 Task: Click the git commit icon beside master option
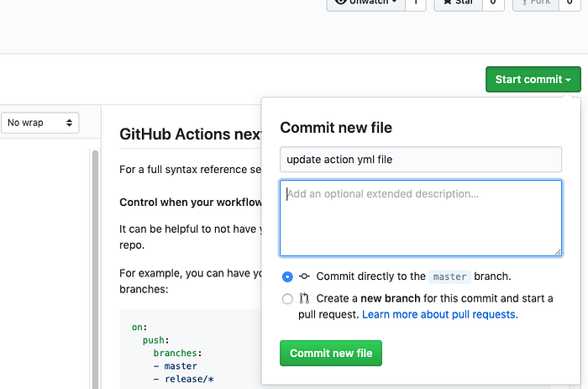(x=304, y=276)
